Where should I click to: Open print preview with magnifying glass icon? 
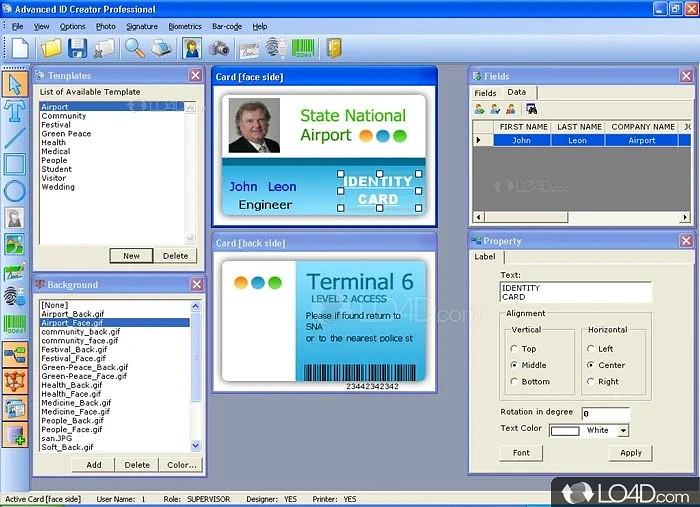(x=134, y=48)
